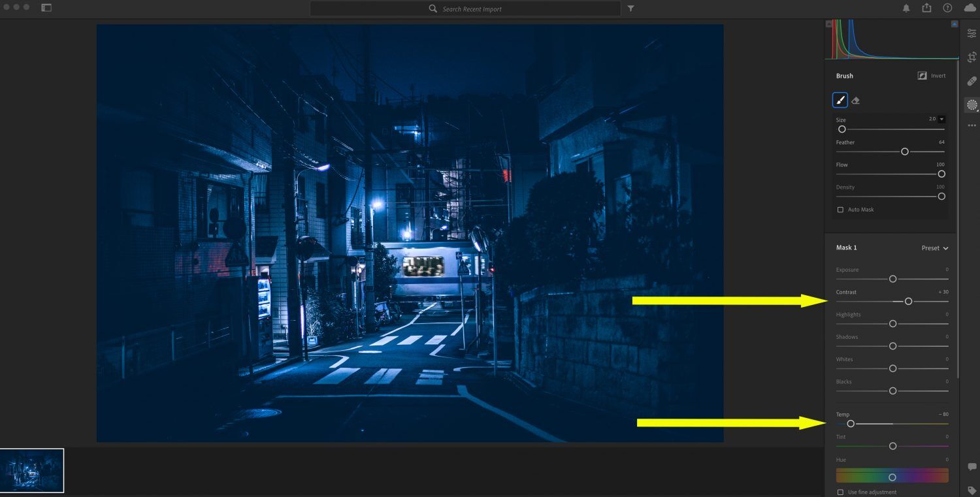The height and width of the screenshot is (497, 980).
Task: Open the Size value dropdown arrow
Action: point(941,120)
